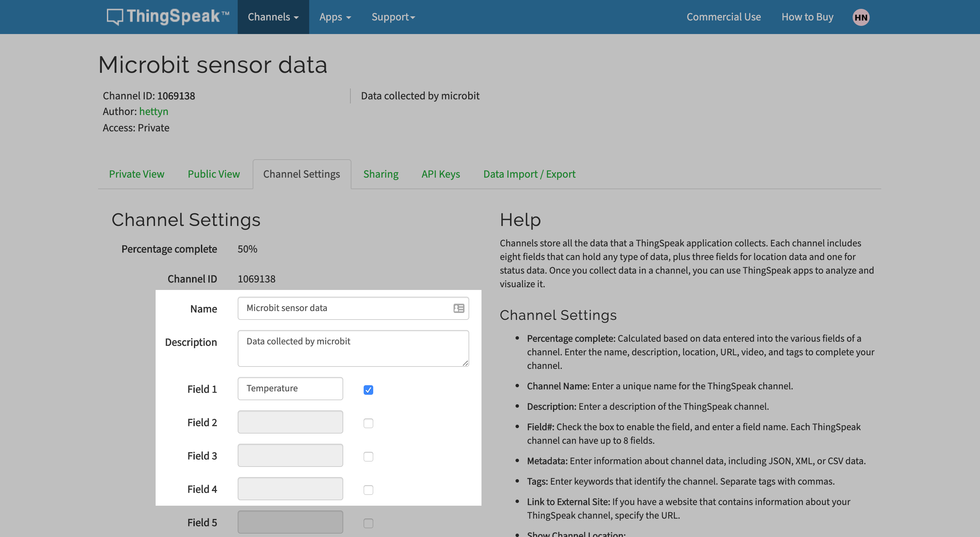Expand the Support dropdown

click(x=393, y=17)
